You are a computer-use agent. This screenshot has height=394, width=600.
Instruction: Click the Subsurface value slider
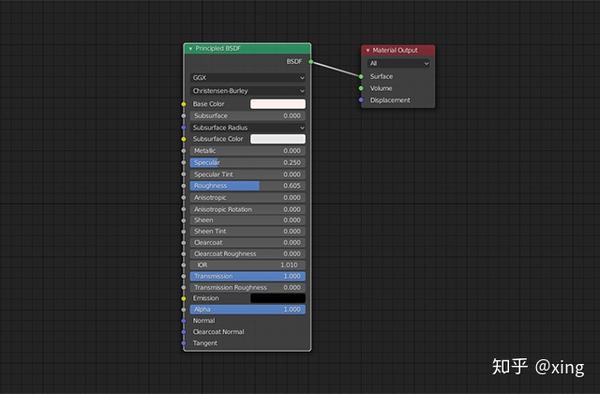click(x=248, y=116)
